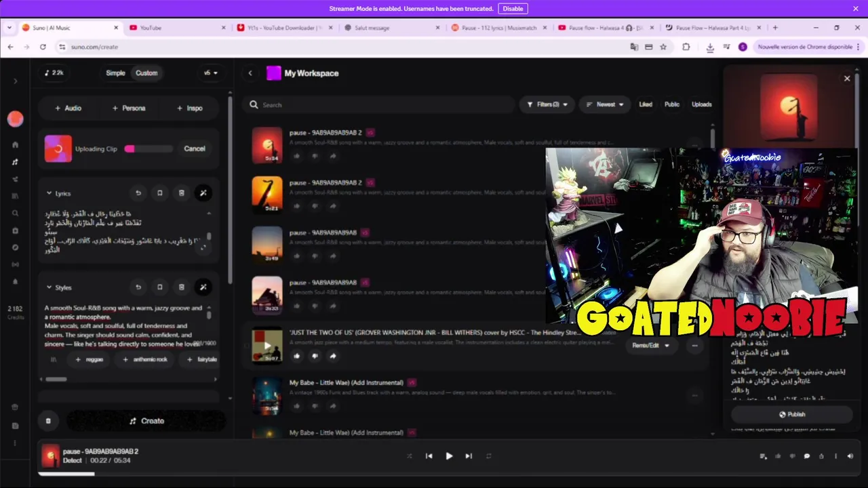Click the + Audio button
This screenshot has width=868, height=488.
(68, 108)
